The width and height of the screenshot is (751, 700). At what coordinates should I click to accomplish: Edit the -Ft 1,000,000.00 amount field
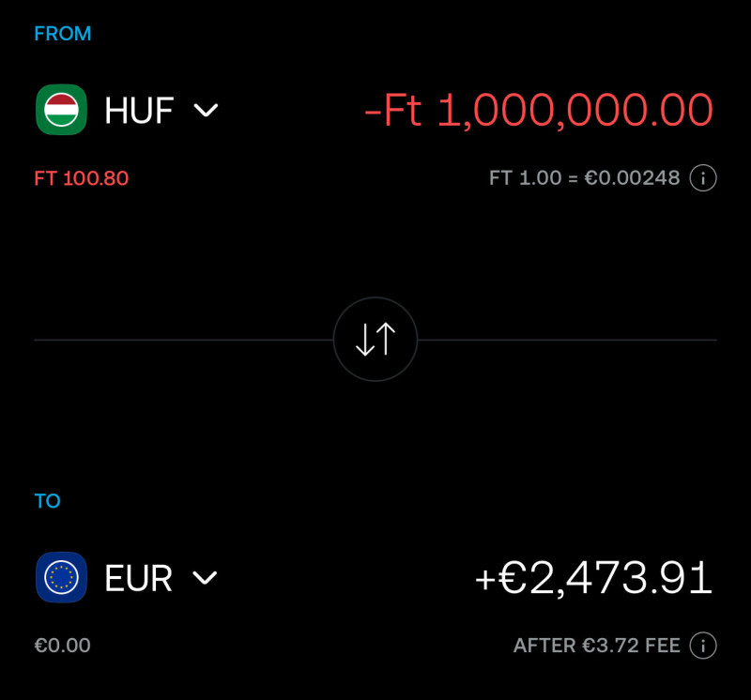tap(538, 111)
